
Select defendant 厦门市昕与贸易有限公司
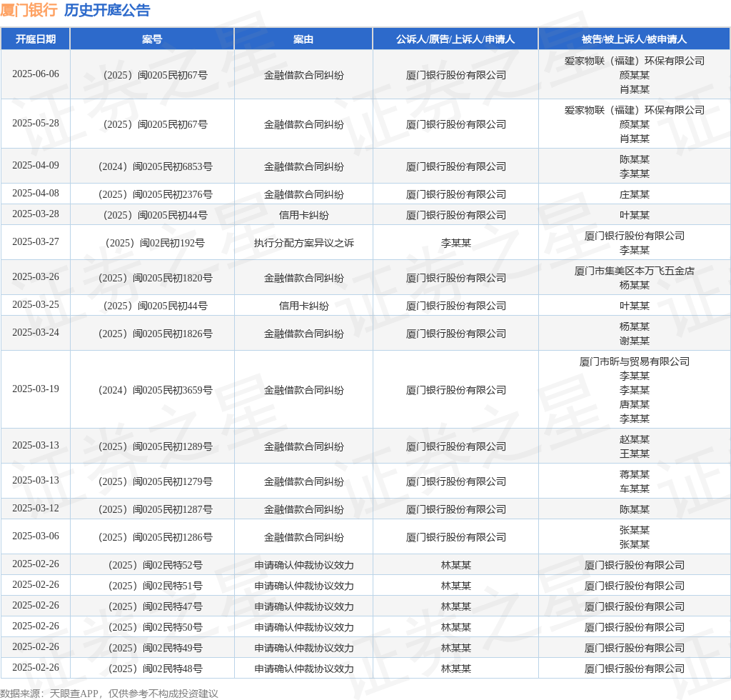634,361
